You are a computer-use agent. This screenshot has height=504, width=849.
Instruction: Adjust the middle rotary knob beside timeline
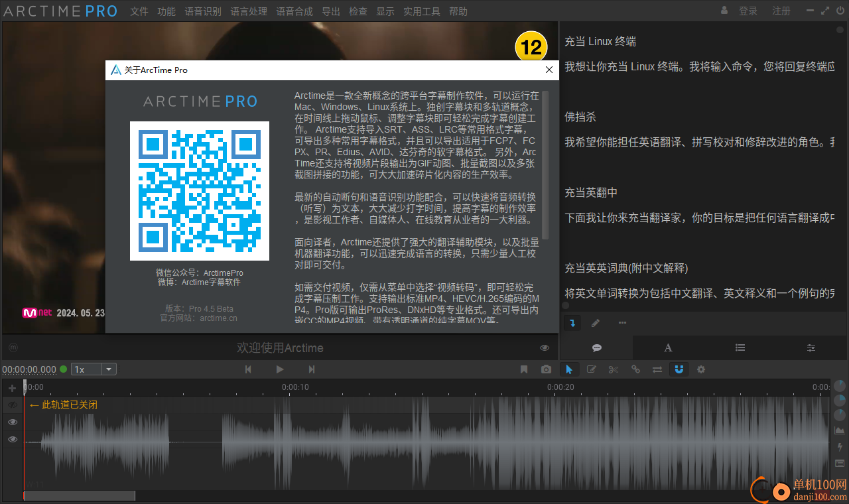pos(840,401)
